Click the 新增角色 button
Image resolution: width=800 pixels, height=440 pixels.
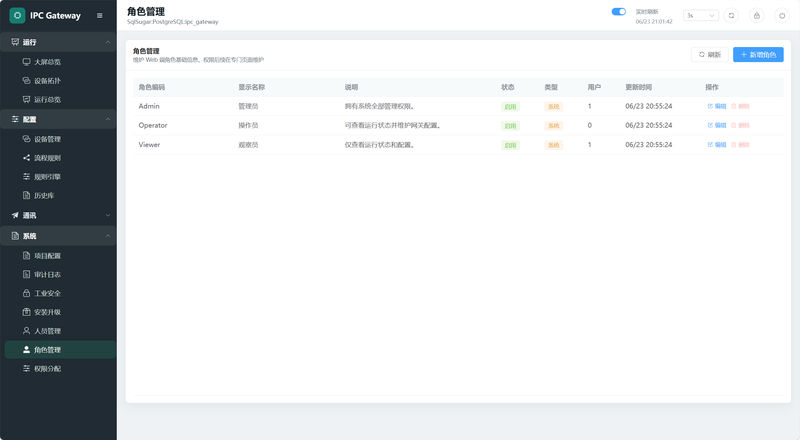758,55
